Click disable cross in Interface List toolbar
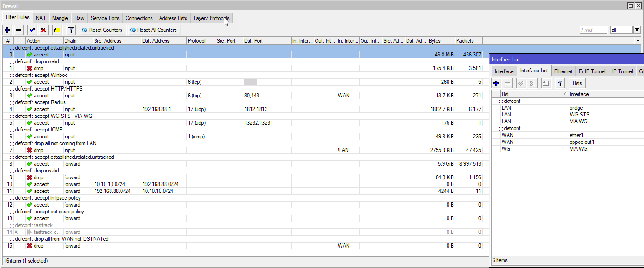The image size is (644, 268). (x=533, y=83)
